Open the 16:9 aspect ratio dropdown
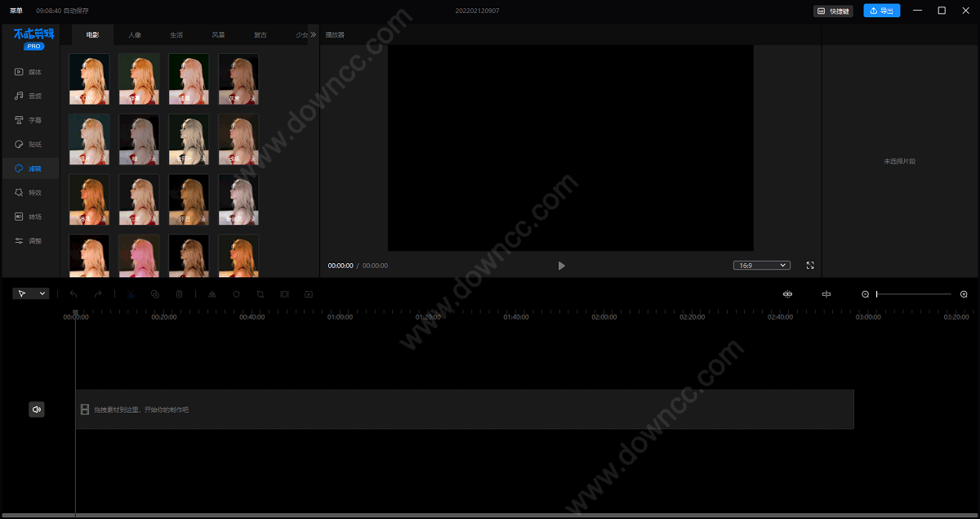This screenshot has height=519, width=980. (761, 266)
